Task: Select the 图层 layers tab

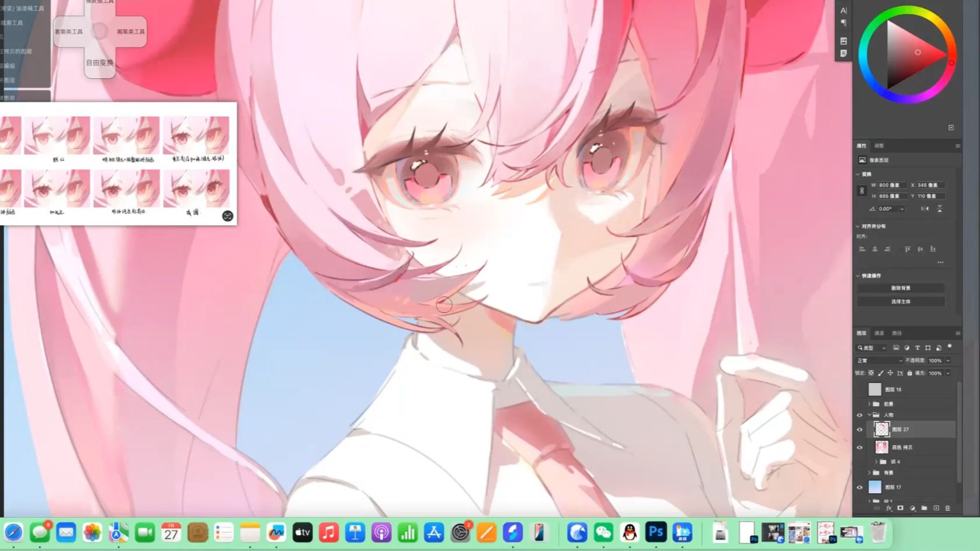Action: [861, 333]
